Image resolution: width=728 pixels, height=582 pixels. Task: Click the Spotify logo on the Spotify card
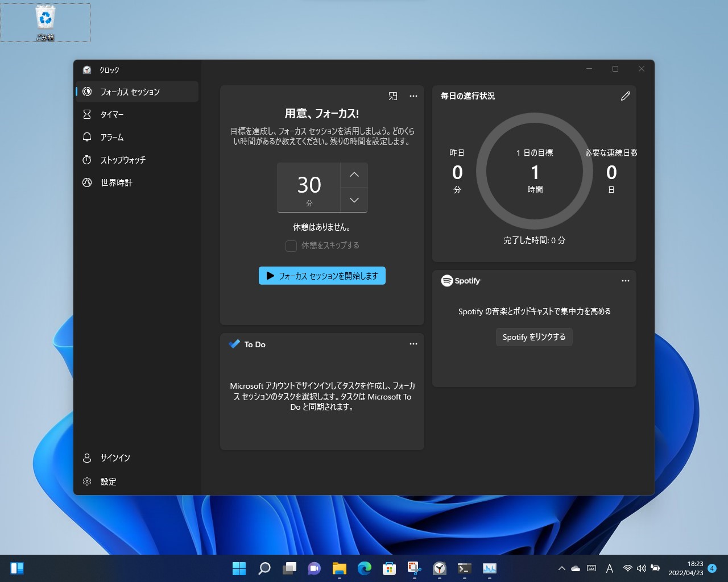(x=445, y=280)
